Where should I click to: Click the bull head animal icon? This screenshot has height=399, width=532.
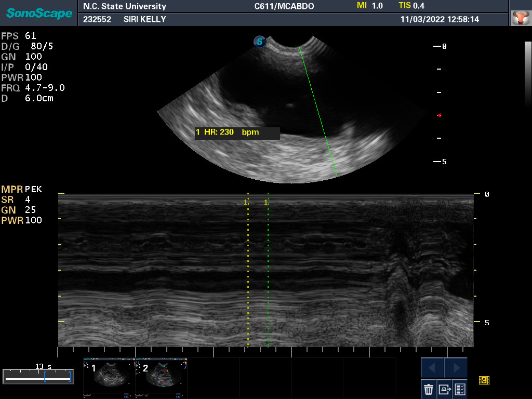pos(519,18)
